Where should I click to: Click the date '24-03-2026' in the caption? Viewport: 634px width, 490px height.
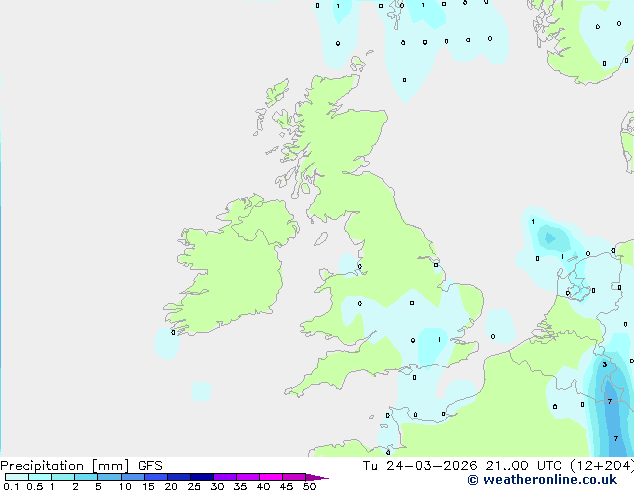coord(431,466)
